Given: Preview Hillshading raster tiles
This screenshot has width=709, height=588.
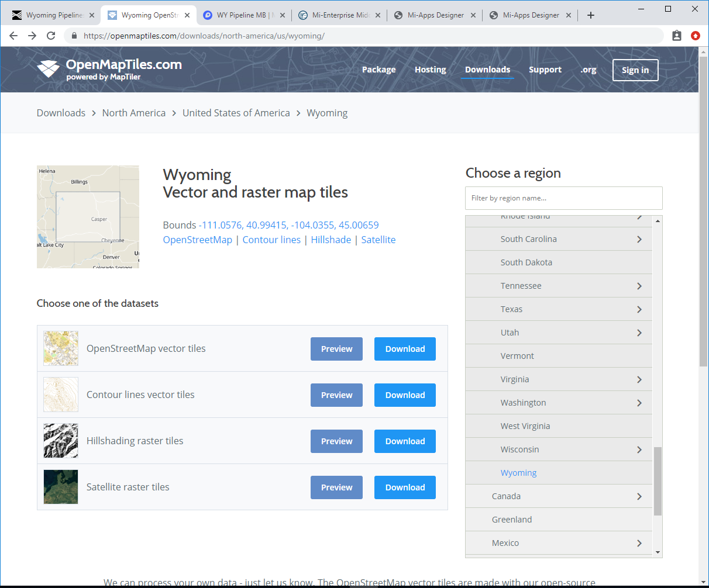Looking at the screenshot, I should click(x=337, y=441).
